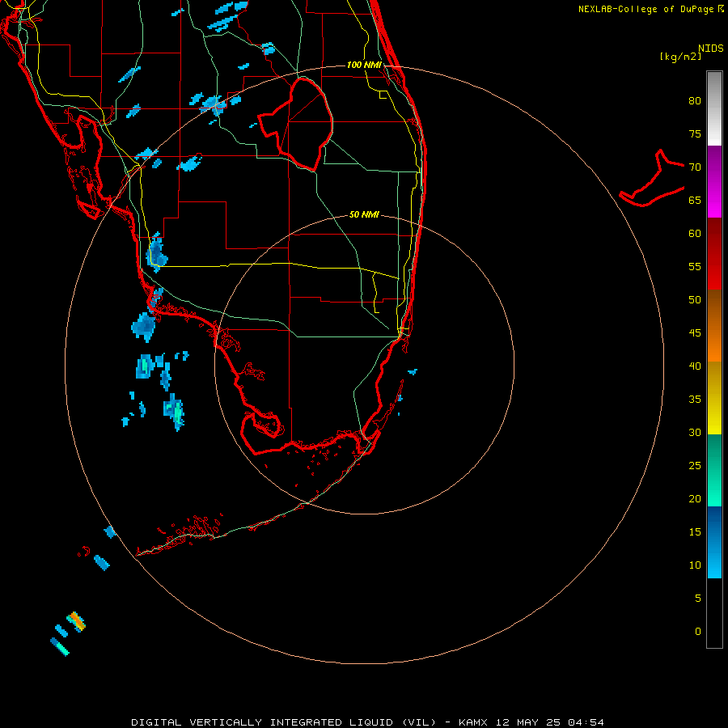The image size is (728, 728).
Task: Click the red segment of the color scale
Action: pos(714,254)
